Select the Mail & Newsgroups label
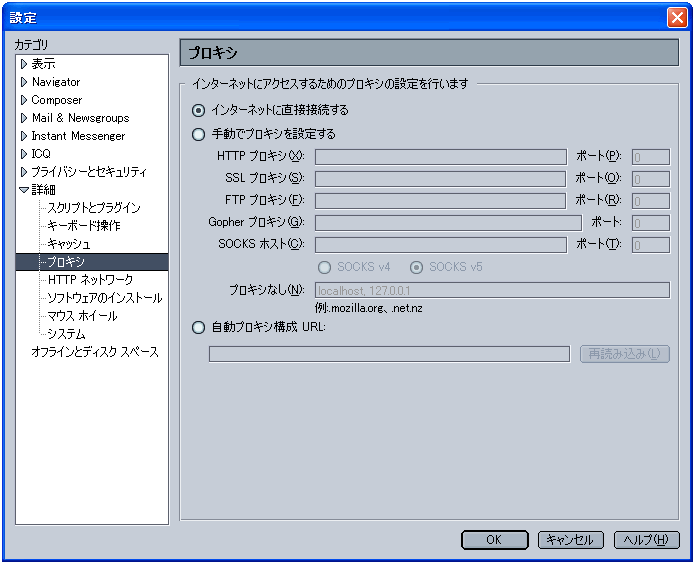The height and width of the screenshot is (563, 694). pos(81,118)
